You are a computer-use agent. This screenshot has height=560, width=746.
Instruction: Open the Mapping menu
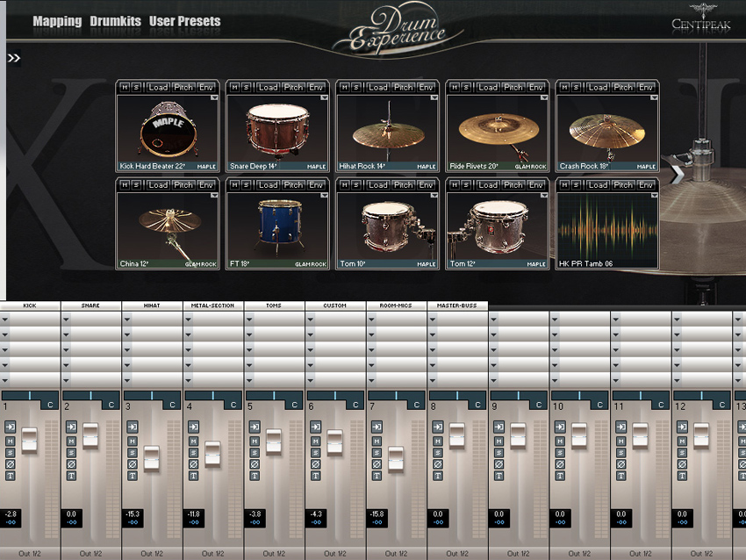click(57, 21)
